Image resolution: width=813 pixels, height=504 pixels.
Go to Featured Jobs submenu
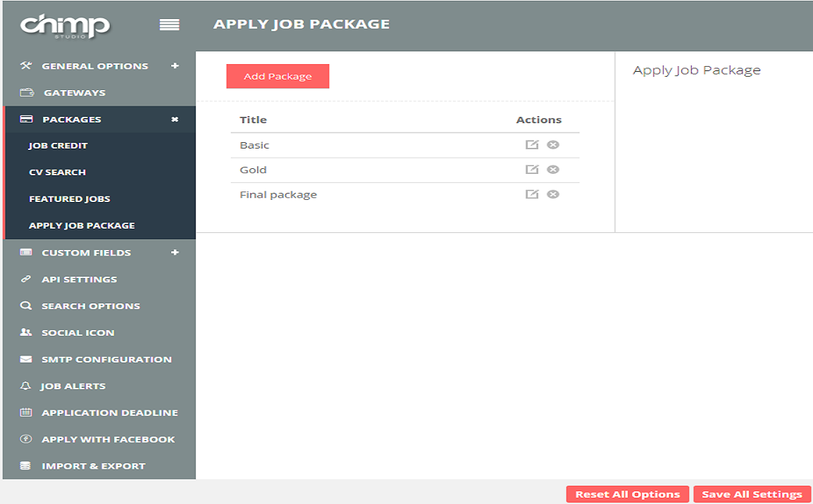coord(70,199)
